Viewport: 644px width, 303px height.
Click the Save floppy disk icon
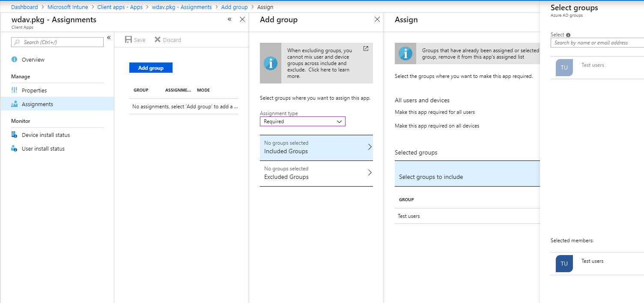point(128,40)
